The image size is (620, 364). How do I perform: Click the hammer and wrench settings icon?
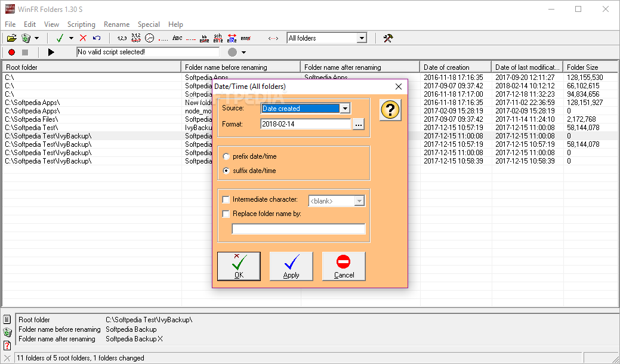(388, 38)
